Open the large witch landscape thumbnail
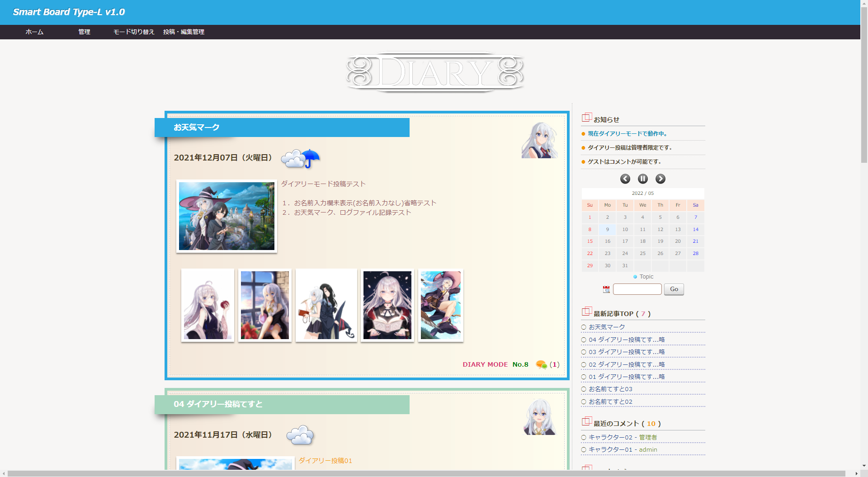 pyautogui.click(x=226, y=216)
